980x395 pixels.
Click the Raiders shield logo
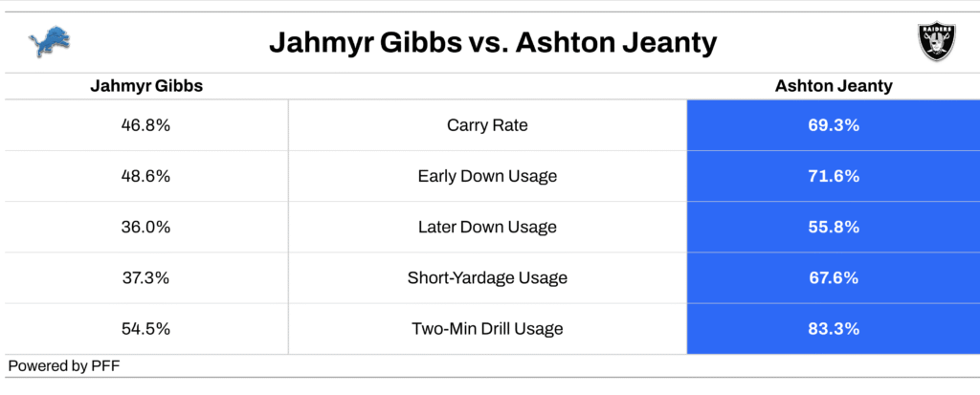click(936, 42)
